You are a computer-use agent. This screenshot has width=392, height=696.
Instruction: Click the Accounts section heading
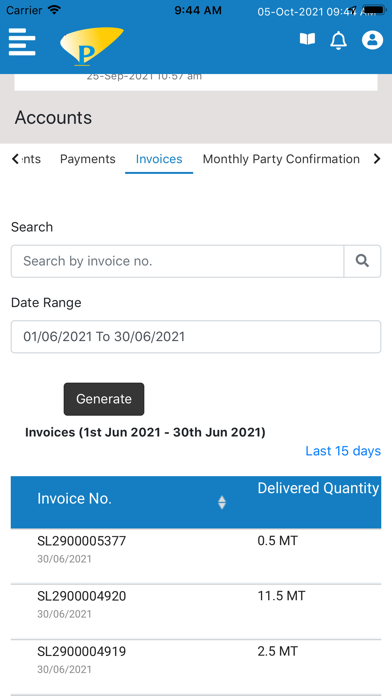(x=53, y=118)
